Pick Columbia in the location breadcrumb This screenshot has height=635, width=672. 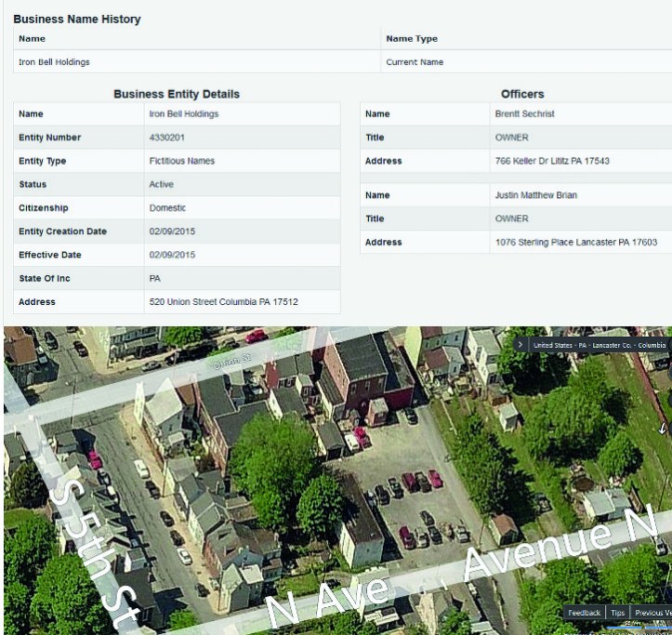[651, 345]
